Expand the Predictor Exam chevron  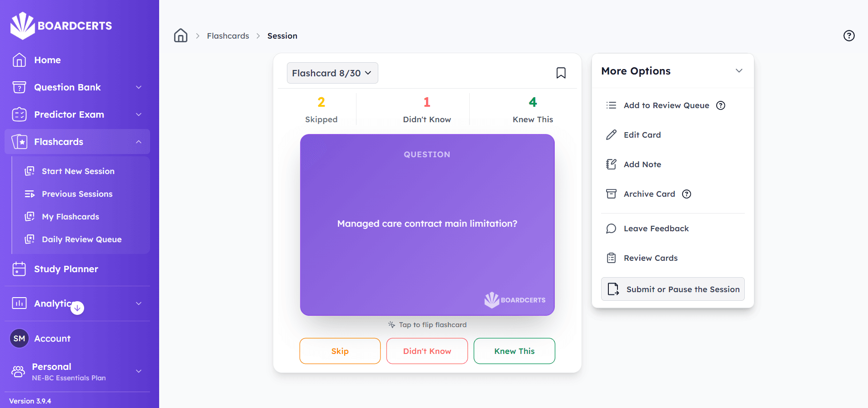tap(139, 114)
